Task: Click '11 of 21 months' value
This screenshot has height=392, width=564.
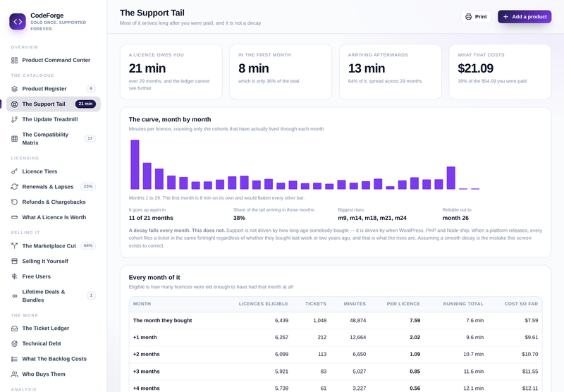Action: point(151,218)
